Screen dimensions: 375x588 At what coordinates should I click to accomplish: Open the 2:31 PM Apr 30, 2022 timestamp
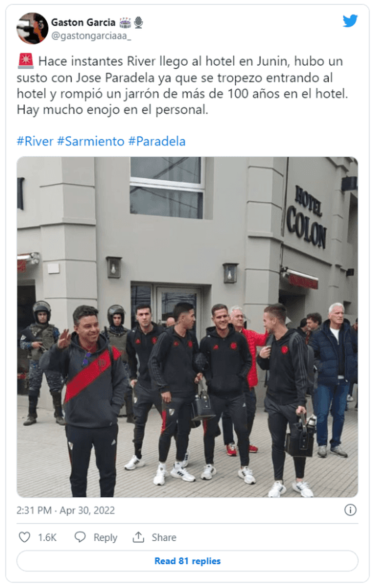click(66, 511)
